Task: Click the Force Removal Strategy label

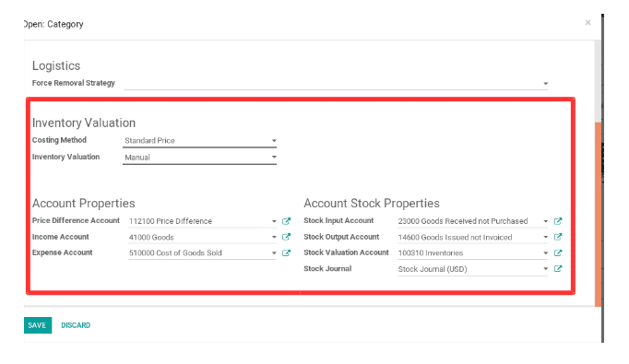Action: coord(74,83)
